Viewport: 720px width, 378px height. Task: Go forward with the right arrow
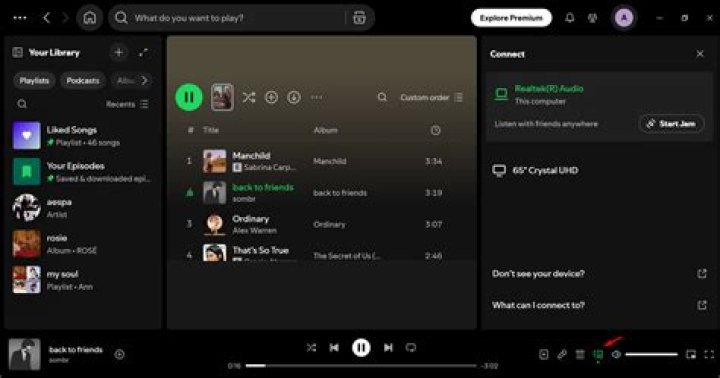(x=65, y=18)
